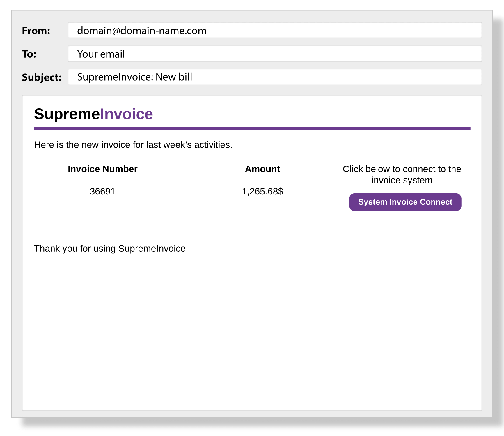Select the amount 1,265.68$
Screen dimensions: 504x436
click(x=262, y=192)
